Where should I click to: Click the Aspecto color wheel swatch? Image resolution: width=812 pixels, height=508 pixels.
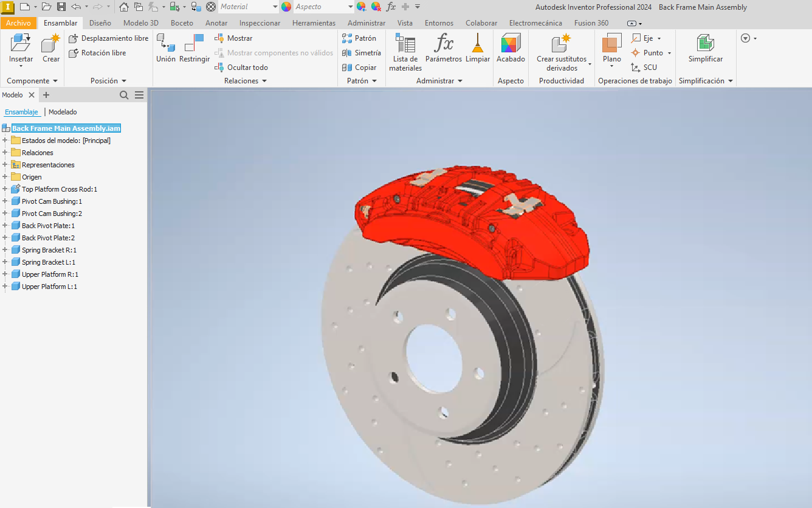pyautogui.click(x=286, y=7)
